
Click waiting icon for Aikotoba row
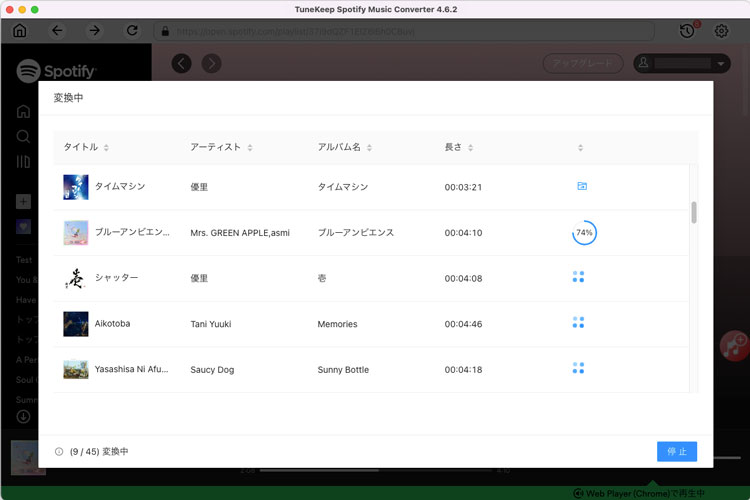[x=578, y=322]
